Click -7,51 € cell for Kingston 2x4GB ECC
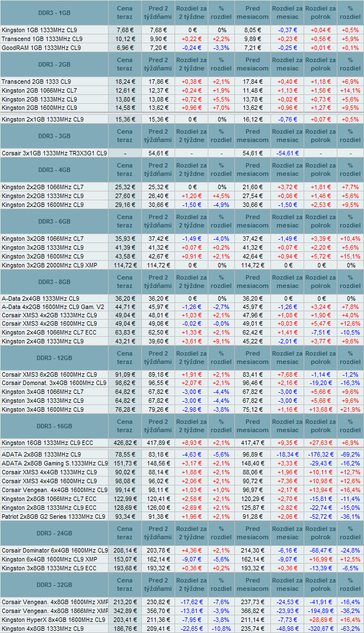Image resolution: width=364 pixels, height=633 pixels. tap(320, 333)
